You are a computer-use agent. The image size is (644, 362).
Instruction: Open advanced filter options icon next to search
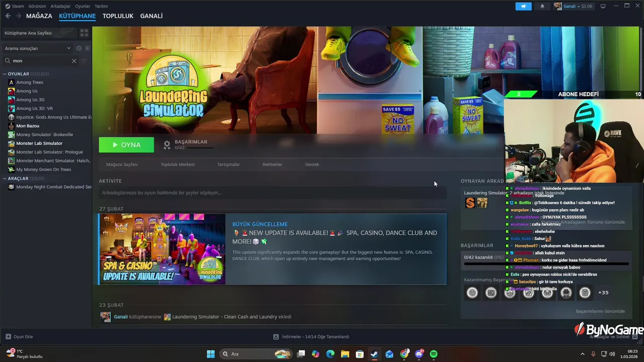pos(84,61)
